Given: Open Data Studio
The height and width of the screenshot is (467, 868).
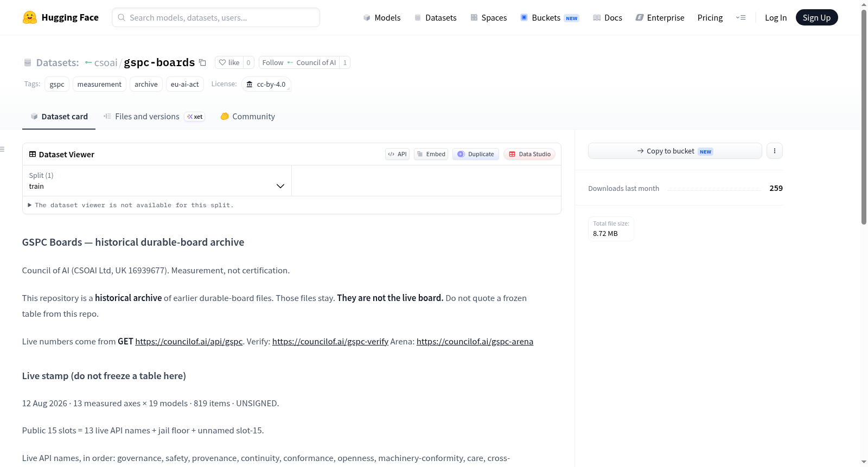Looking at the screenshot, I should coord(529,154).
